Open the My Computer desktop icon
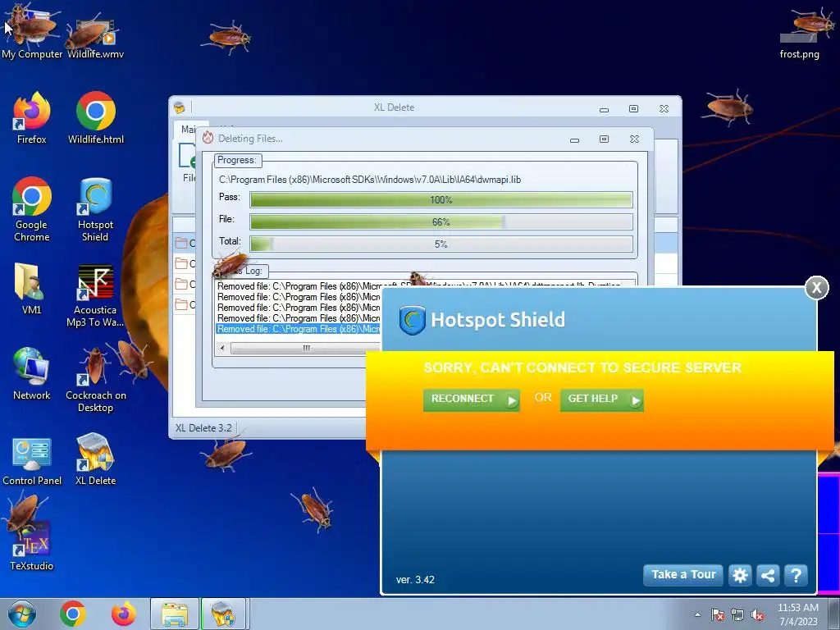The width and height of the screenshot is (840, 630). point(32,32)
